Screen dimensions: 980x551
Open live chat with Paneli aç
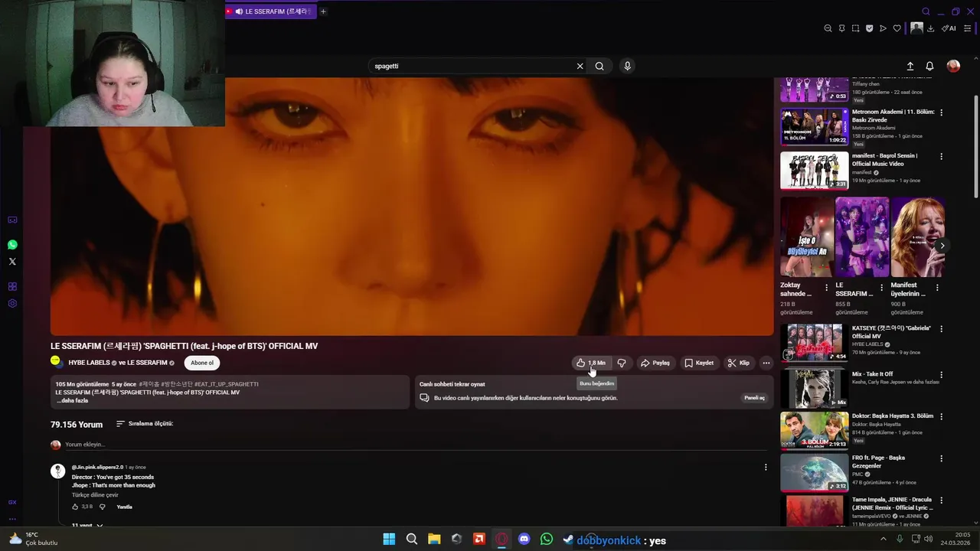754,398
